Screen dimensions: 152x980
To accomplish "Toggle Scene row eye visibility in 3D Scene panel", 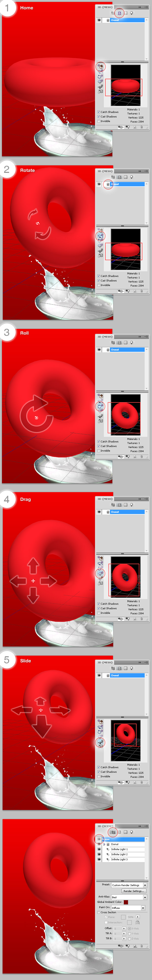I will click(99, 839).
